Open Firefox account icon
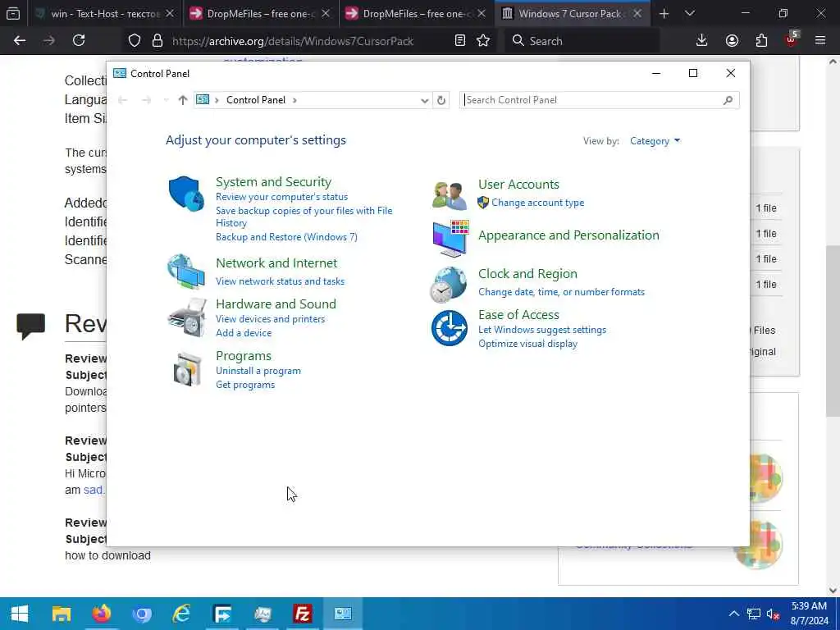The height and width of the screenshot is (630, 840). point(732,40)
